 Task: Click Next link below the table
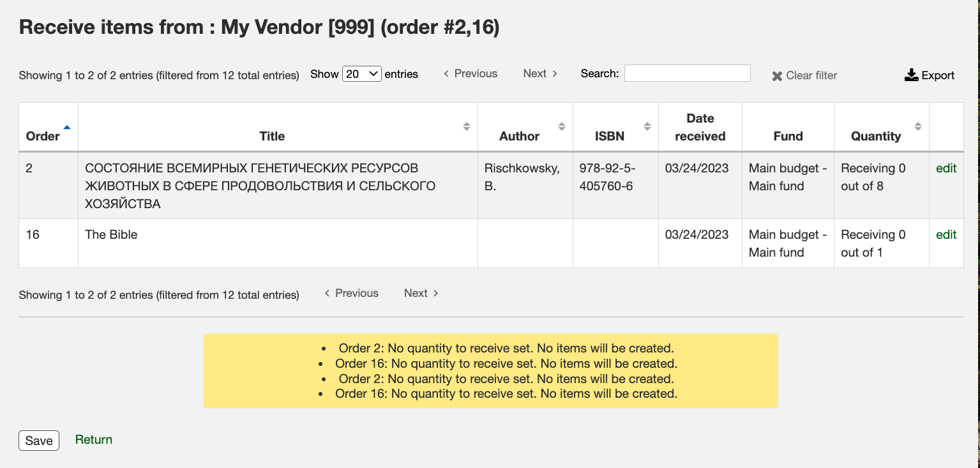421,293
